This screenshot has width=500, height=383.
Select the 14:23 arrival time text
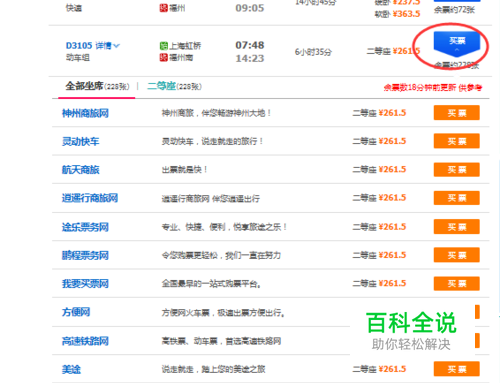coord(250,58)
